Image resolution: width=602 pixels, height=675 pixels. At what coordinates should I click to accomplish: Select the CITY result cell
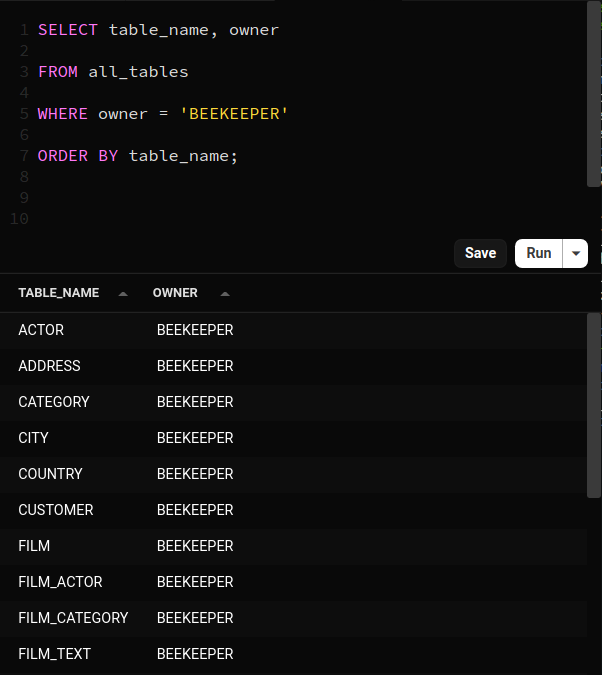33,438
